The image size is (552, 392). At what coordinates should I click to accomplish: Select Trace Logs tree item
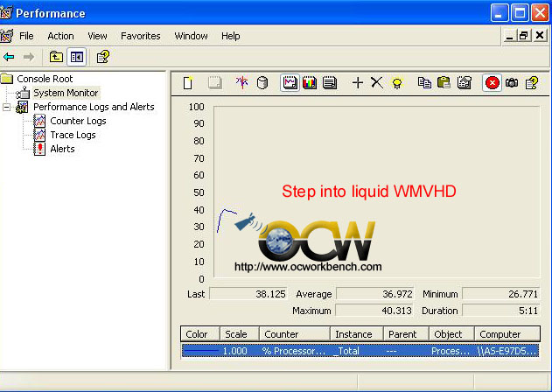(73, 135)
